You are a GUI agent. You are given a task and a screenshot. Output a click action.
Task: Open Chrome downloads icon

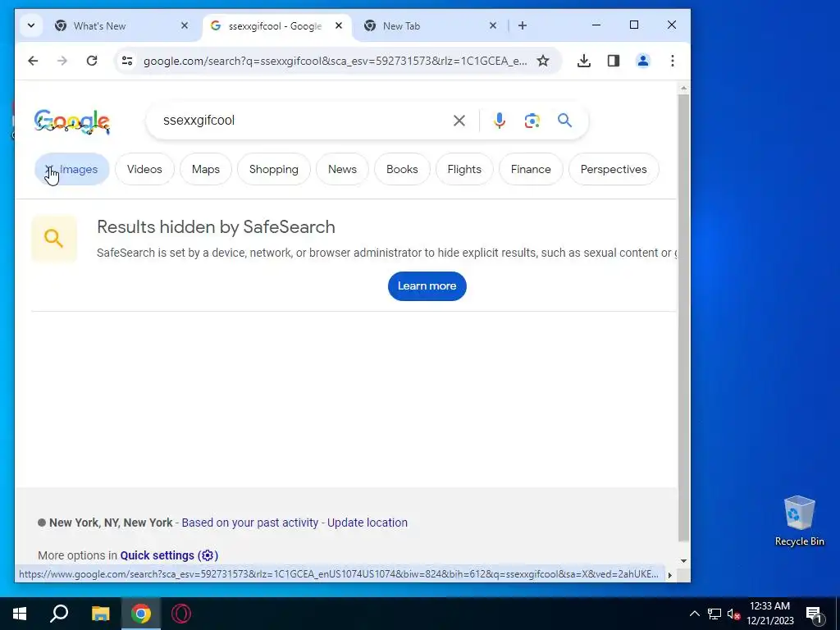(x=584, y=61)
